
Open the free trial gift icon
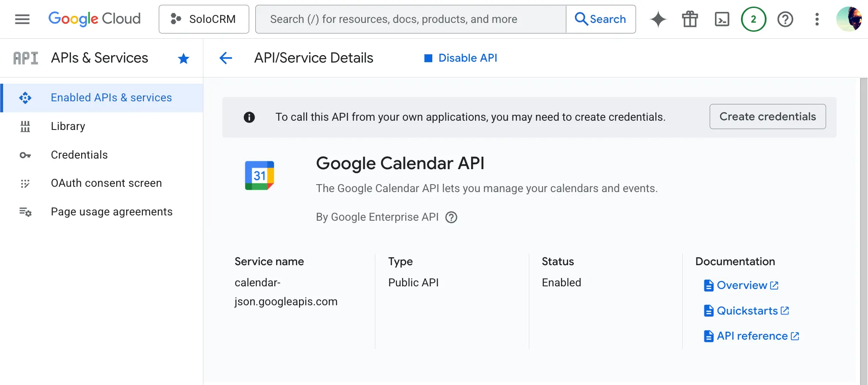tap(690, 19)
